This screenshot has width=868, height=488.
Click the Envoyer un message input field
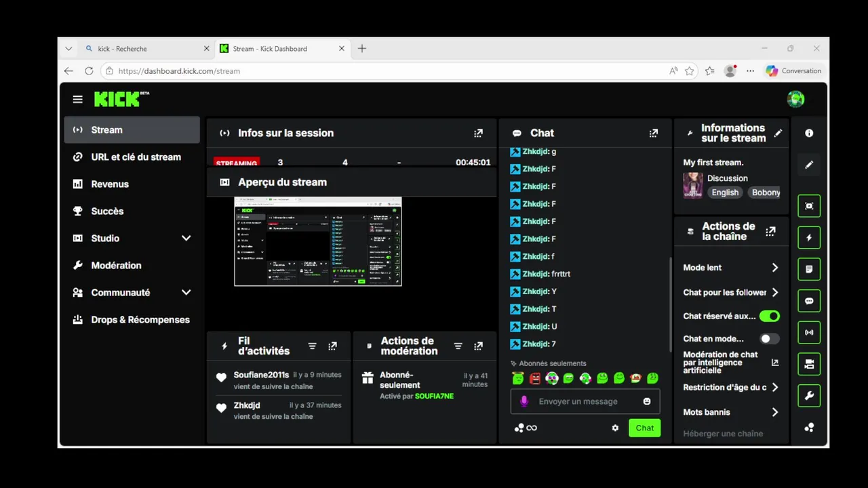click(x=585, y=401)
